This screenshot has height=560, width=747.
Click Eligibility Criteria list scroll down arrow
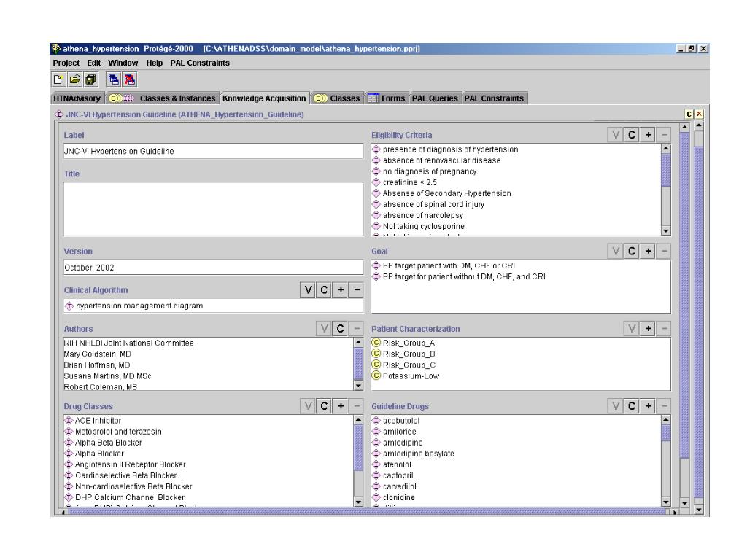[x=666, y=231]
